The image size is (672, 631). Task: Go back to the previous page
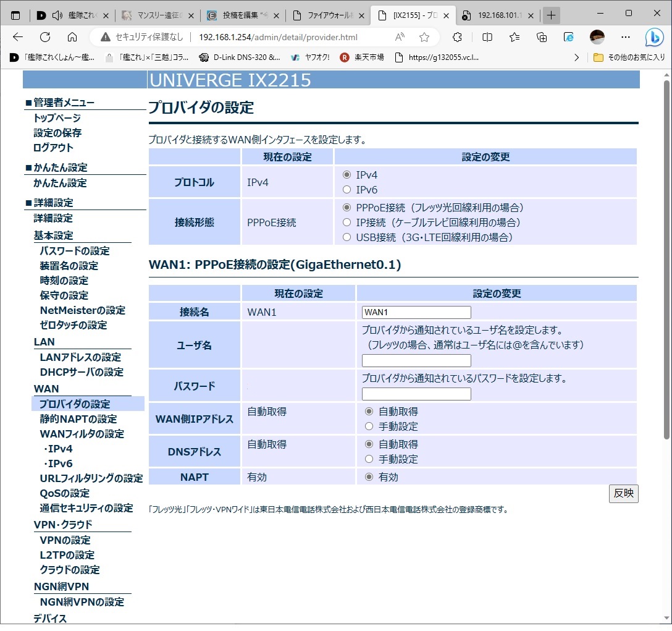coord(18,37)
